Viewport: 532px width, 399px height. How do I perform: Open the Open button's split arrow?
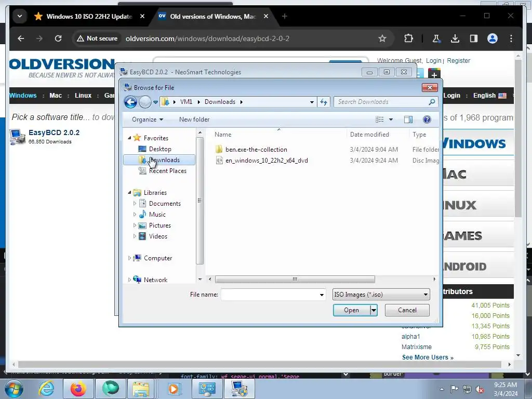[x=374, y=310]
